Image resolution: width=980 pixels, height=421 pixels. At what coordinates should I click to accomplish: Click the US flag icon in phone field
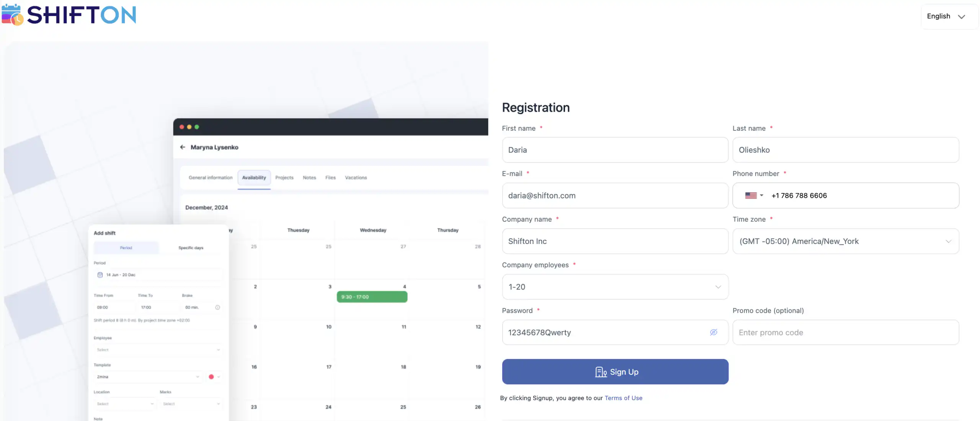coord(751,195)
